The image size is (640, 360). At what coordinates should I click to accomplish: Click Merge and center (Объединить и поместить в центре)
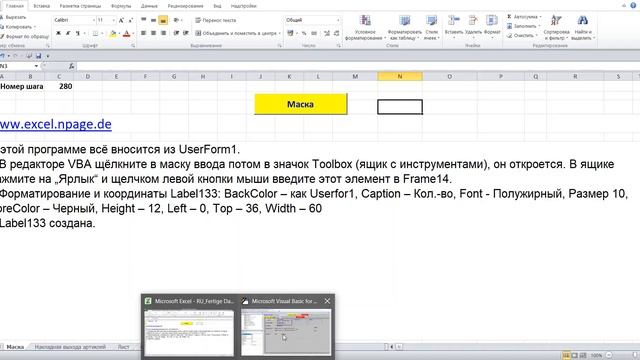tap(236, 33)
